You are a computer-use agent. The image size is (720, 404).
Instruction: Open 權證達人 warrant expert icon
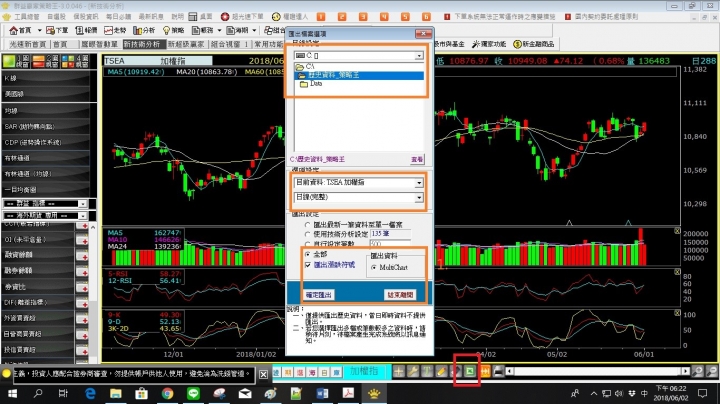(x=290, y=17)
